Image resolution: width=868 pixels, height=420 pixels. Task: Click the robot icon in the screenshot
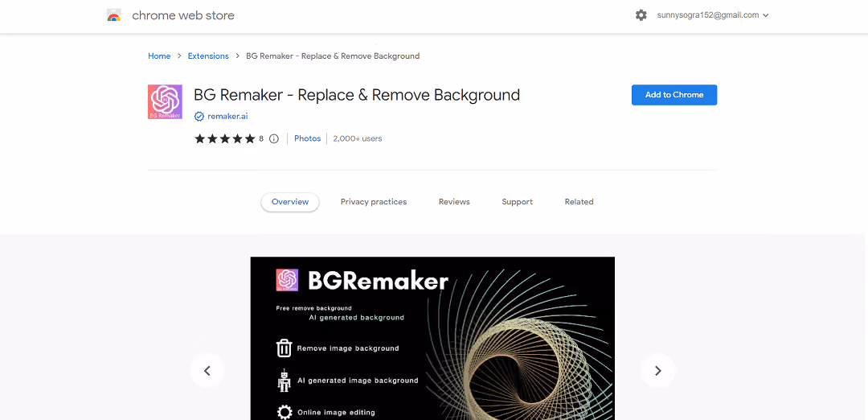click(x=285, y=381)
